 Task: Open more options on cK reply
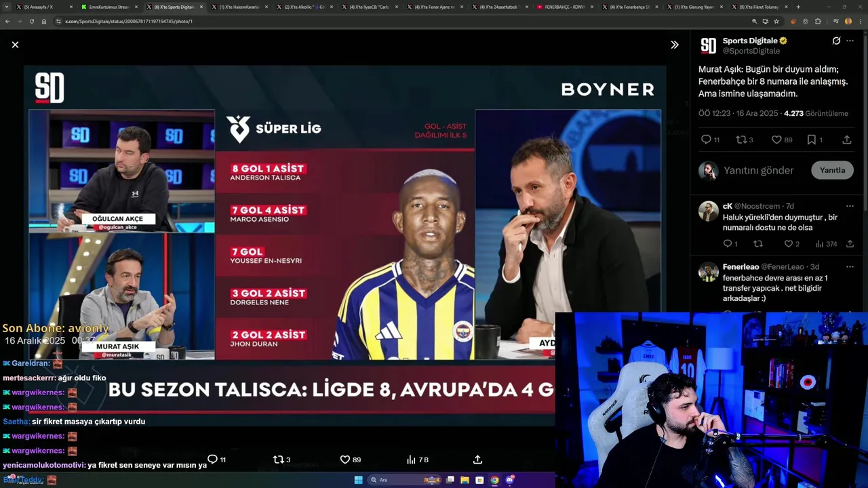click(850, 206)
